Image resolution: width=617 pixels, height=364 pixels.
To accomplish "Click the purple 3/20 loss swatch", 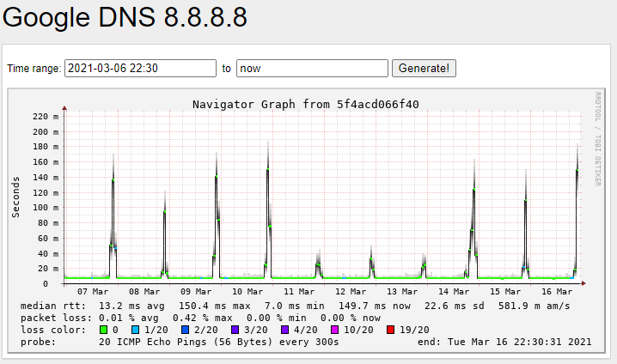I will tap(235, 330).
